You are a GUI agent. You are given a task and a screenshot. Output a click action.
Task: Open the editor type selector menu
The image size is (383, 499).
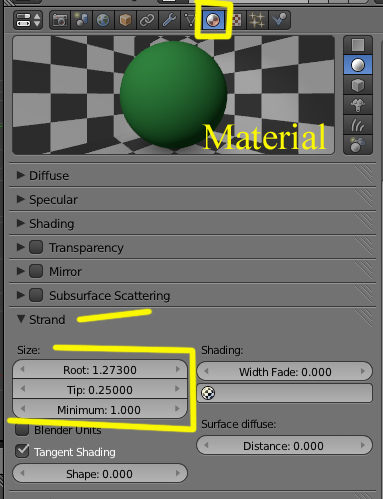pos(28,20)
